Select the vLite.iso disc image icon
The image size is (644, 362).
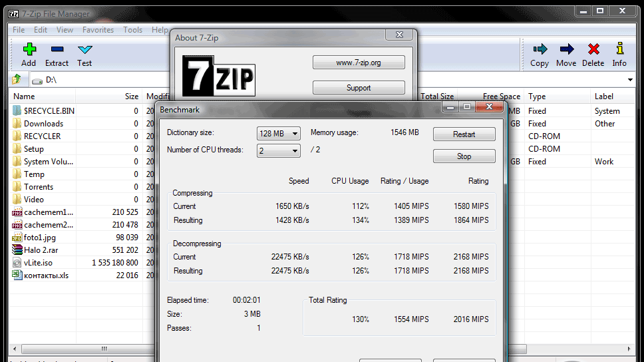pyautogui.click(x=17, y=263)
